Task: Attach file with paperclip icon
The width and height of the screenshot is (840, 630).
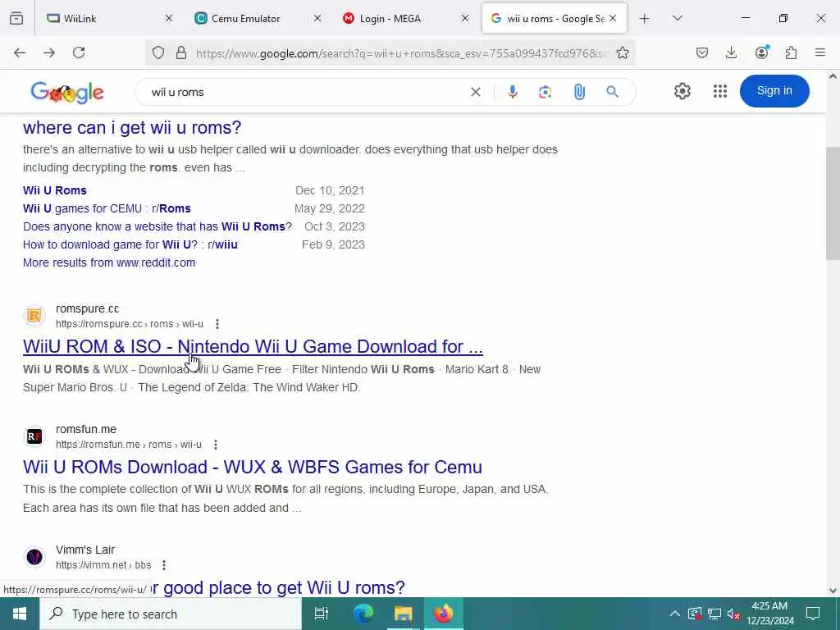Action: [x=579, y=92]
